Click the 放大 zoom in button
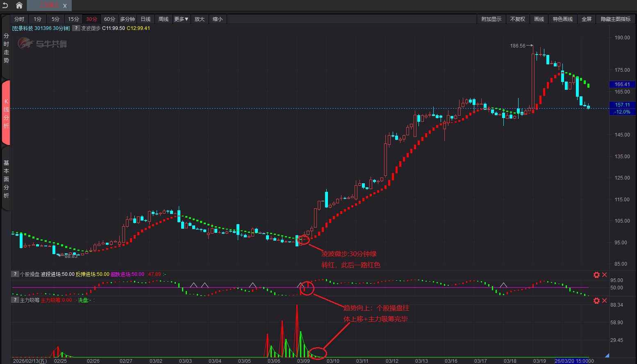 pyautogui.click(x=200, y=19)
